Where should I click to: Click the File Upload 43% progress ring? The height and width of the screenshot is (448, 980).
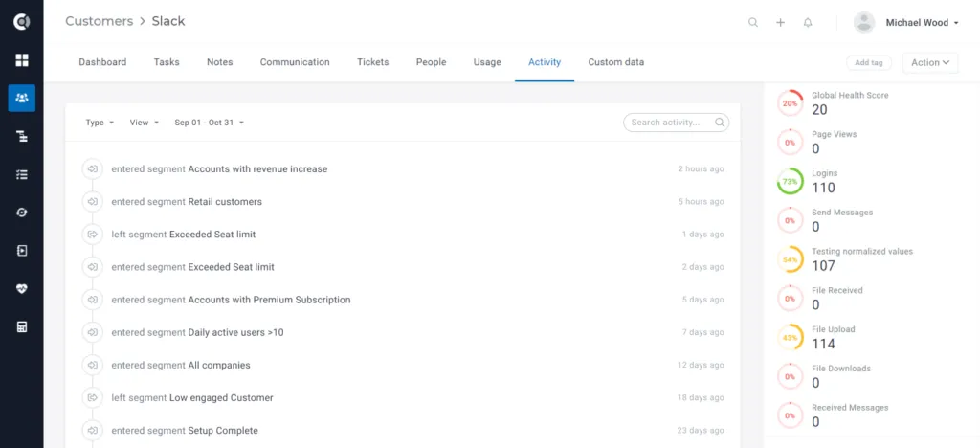pyautogui.click(x=790, y=337)
